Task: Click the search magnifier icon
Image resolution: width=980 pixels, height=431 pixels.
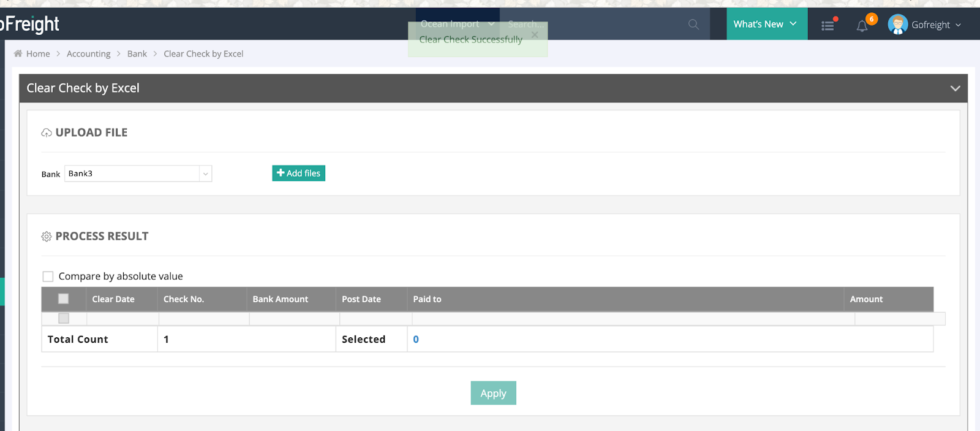Action: coord(693,25)
